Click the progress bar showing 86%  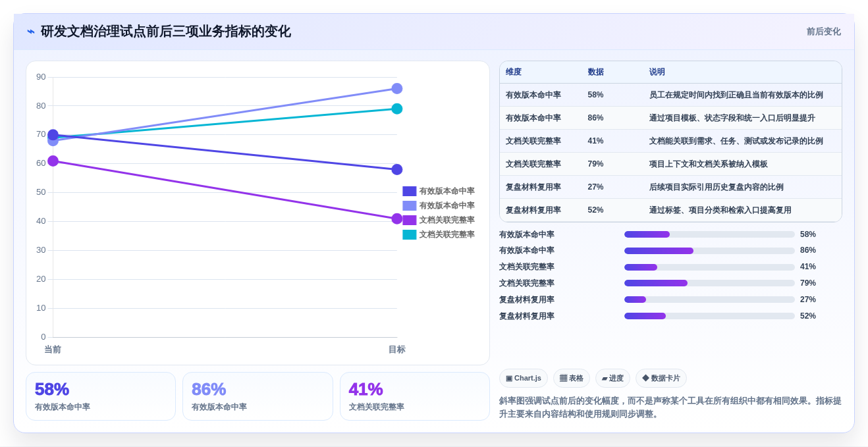[709, 250]
